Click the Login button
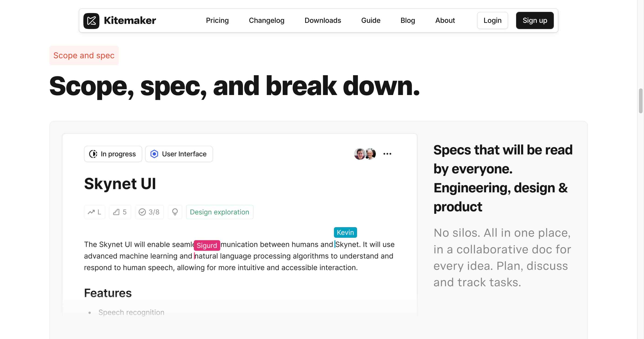 click(493, 21)
